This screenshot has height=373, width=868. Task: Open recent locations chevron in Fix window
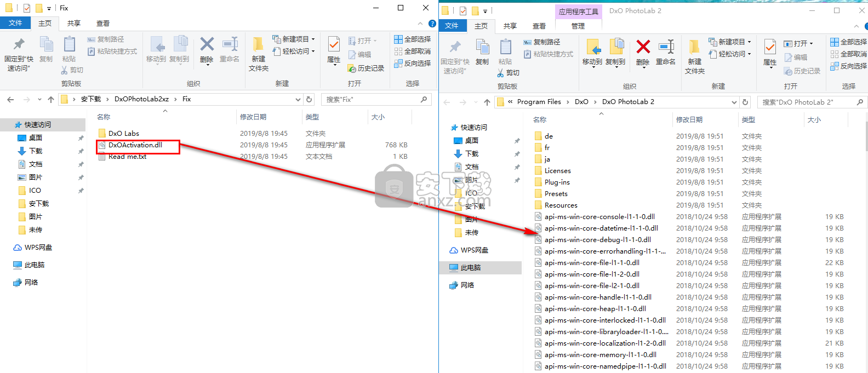[x=39, y=99]
